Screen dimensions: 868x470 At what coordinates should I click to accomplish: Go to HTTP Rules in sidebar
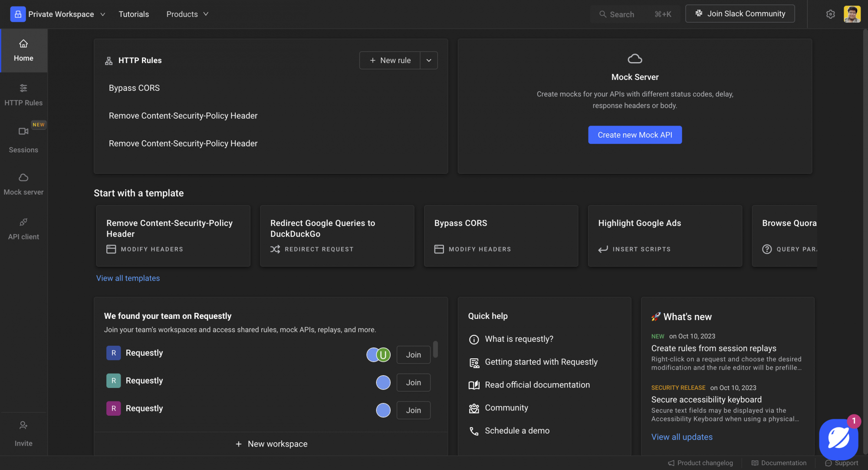point(23,95)
